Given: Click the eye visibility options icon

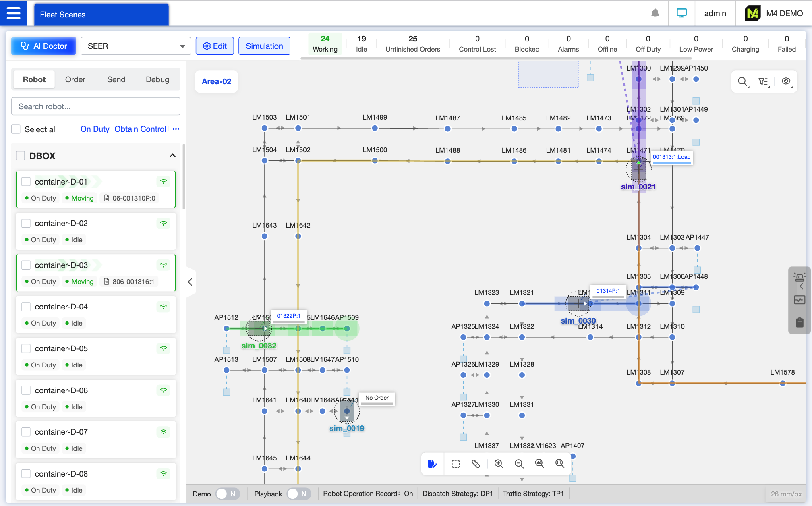Looking at the screenshot, I should point(786,82).
